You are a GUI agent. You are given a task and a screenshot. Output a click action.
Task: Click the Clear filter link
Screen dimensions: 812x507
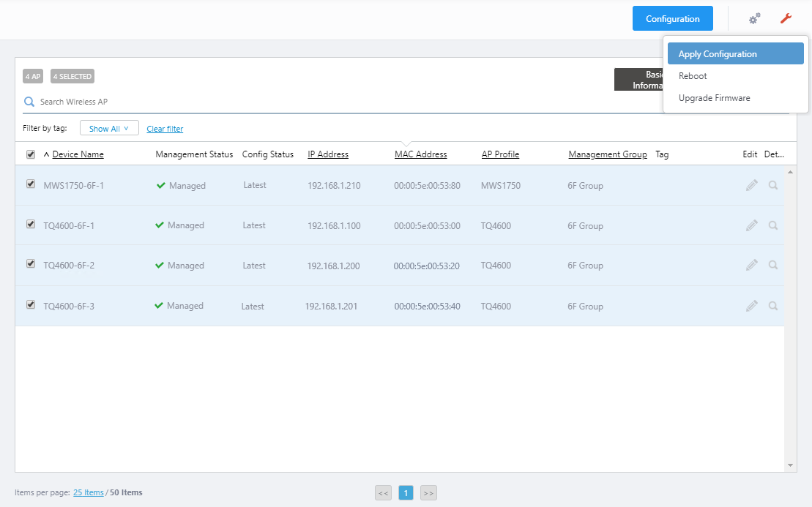click(165, 129)
